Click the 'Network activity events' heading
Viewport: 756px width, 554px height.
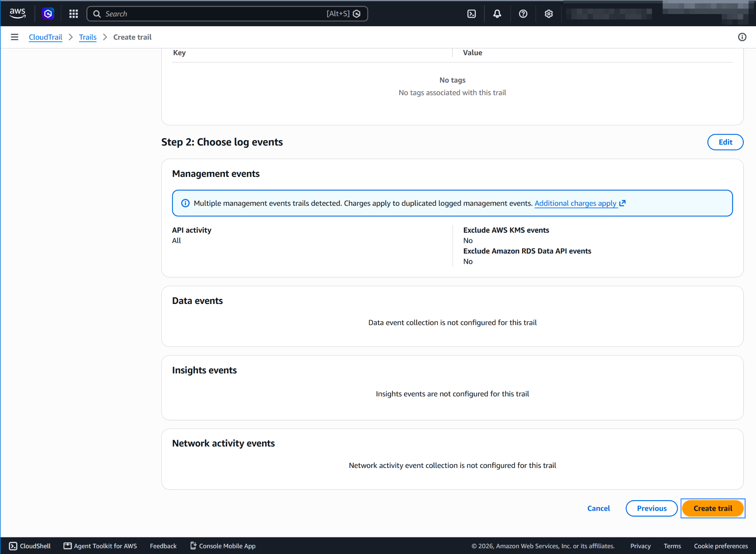[x=223, y=443]
